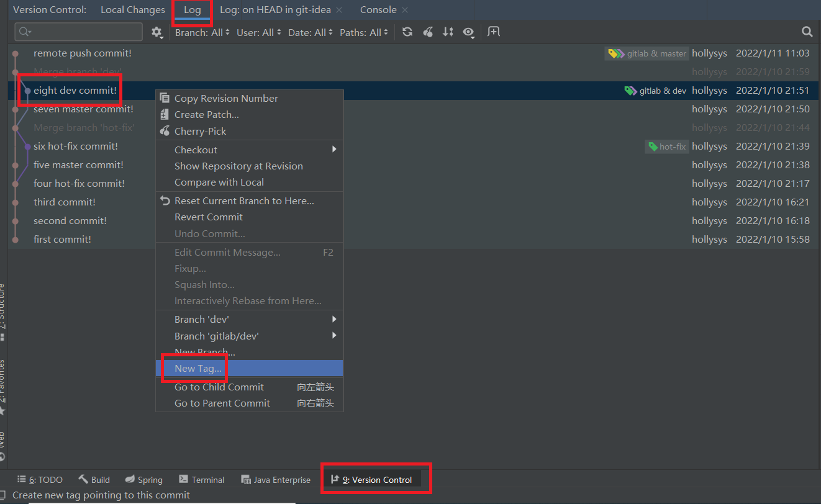Click the date 2022/1/11 11:03
Screen dimensions: 821x504
[x=773, y=53]
